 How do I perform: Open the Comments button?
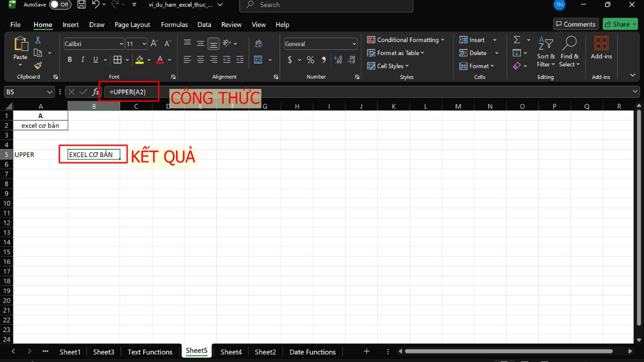575,24
